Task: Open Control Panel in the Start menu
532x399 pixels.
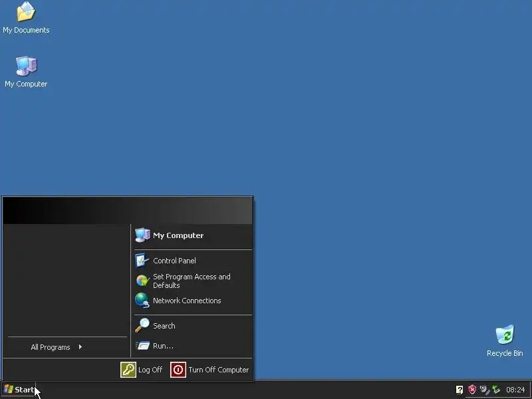Action: pyautogui.click(x=193, y=261)
